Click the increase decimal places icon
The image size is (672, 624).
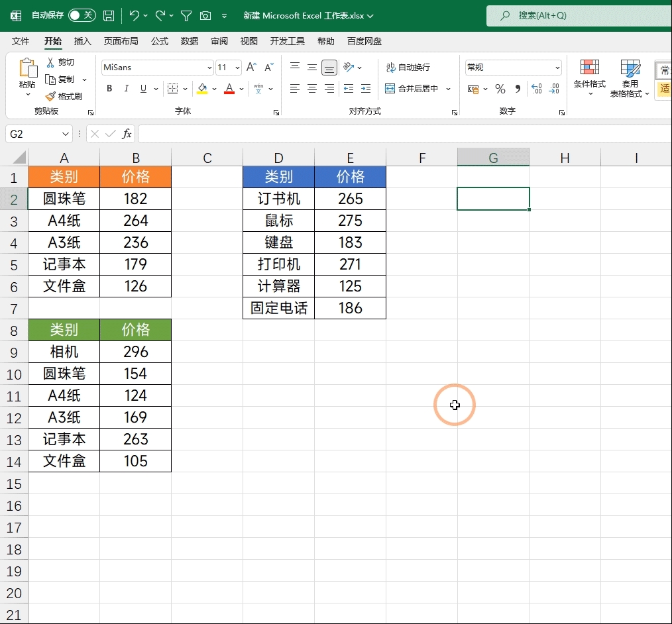point(537,89)
